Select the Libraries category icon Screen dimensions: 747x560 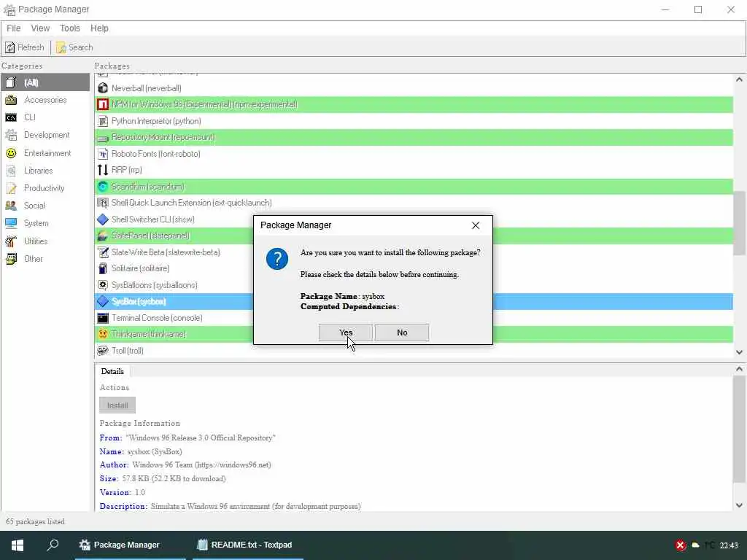pos(11,171)
